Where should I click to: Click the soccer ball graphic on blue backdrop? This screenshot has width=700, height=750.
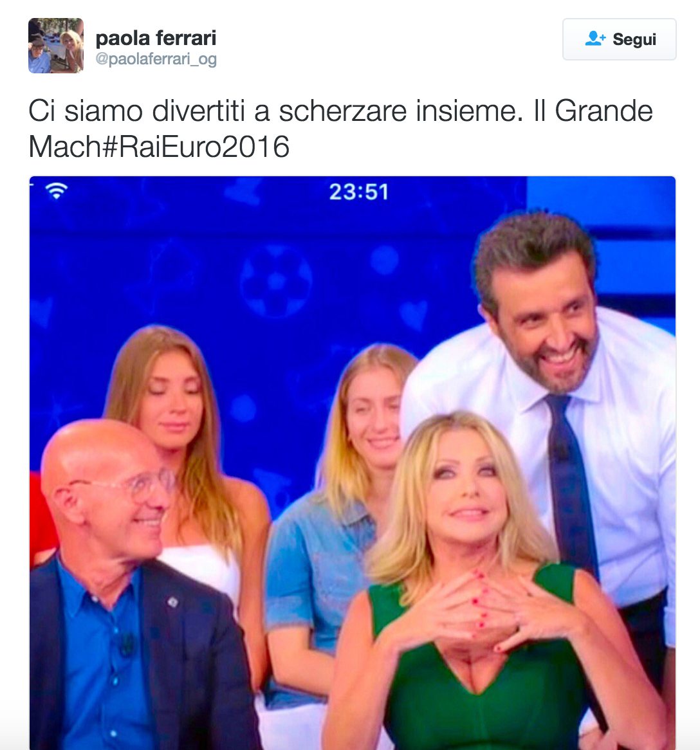pos(276,281)
